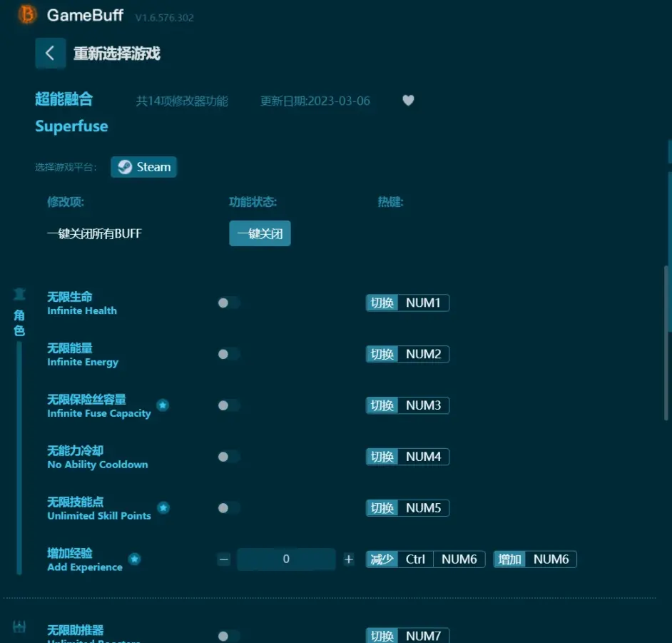Select the second category sidebar icon near boosters
The image size is (672, 643).
coord(19,627)
